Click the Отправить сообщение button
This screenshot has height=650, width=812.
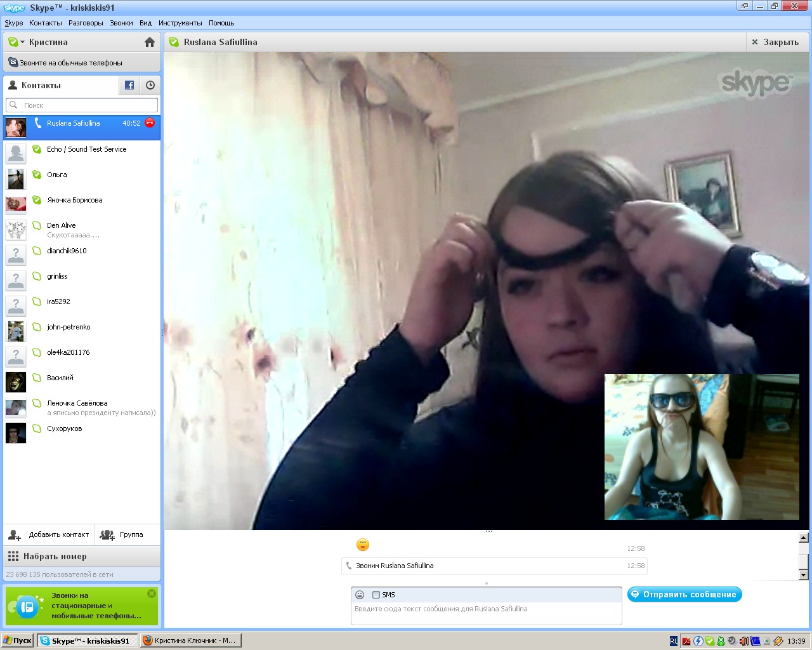click(684, 594)
